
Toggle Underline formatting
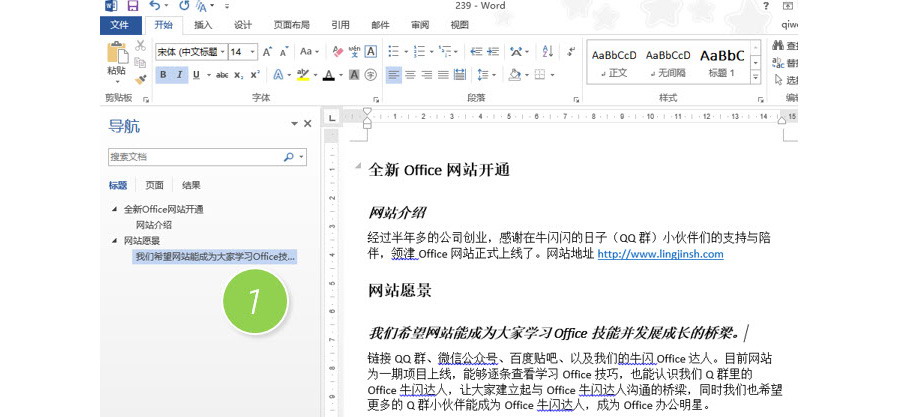tap(196, 75)
